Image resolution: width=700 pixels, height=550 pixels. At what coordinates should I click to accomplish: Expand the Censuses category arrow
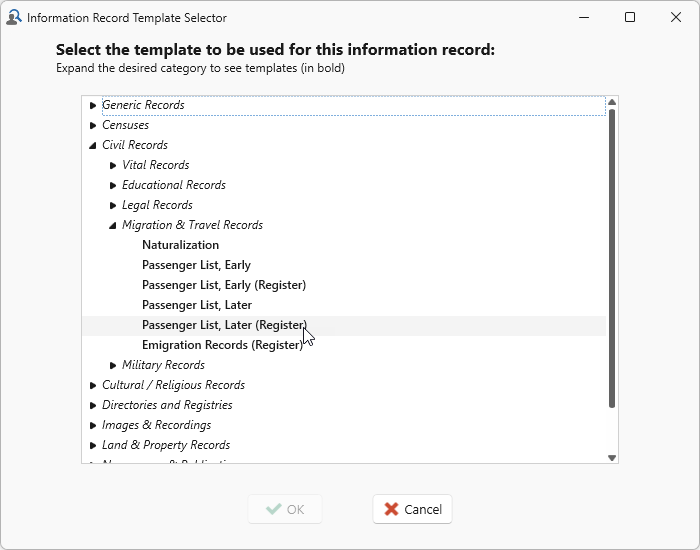pos(93,125)
